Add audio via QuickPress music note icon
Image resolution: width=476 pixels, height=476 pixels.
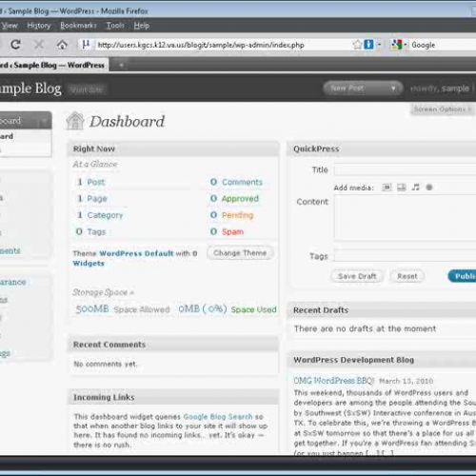[415, 188]
